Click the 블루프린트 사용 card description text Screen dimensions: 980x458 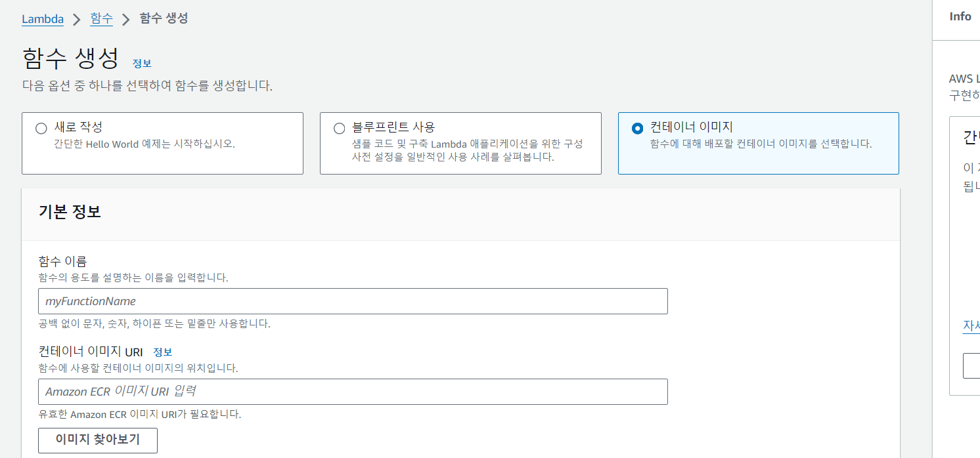[467, 150]
